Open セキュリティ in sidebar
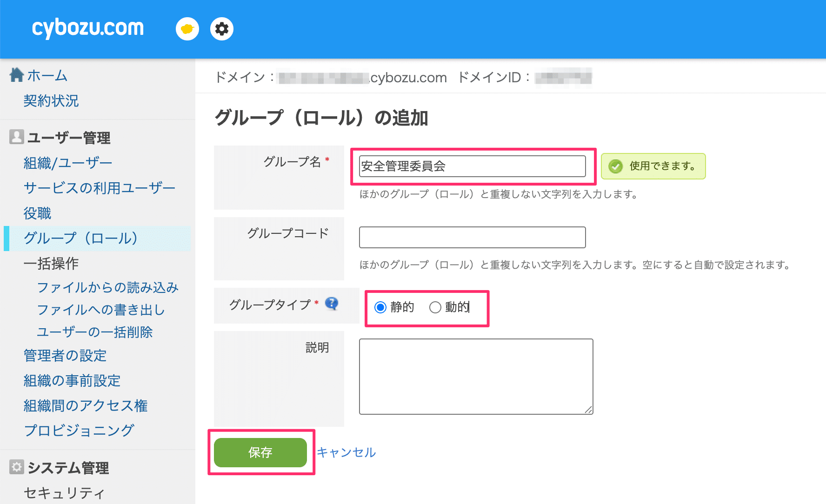The height and width of the screenshot is (504, 826). (x=64, y=493)
